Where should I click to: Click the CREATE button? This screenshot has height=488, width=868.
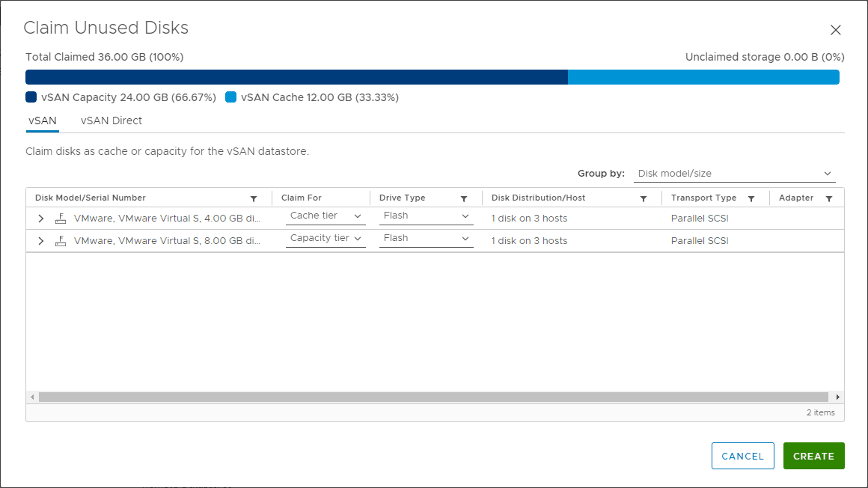813,455
